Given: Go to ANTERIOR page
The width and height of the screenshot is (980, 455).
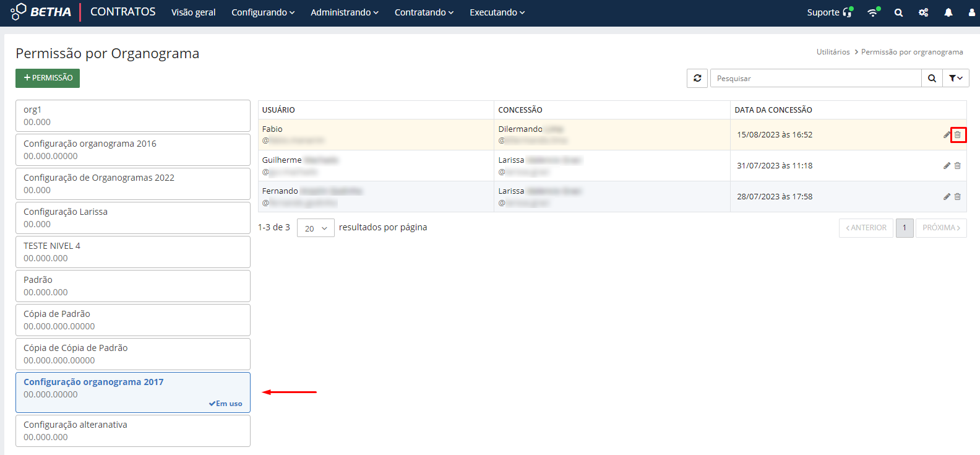Looking at the screenshot, I should [x=866, y=228].
